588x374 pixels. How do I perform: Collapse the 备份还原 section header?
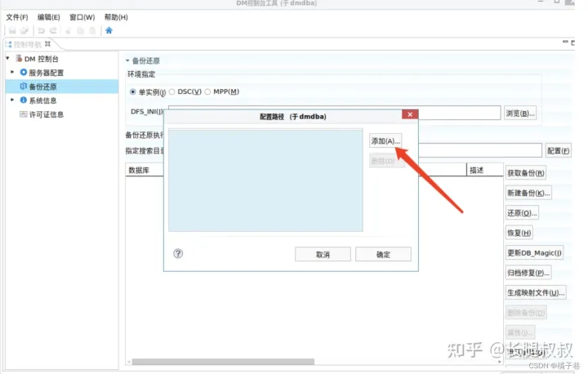pos(127,60)
